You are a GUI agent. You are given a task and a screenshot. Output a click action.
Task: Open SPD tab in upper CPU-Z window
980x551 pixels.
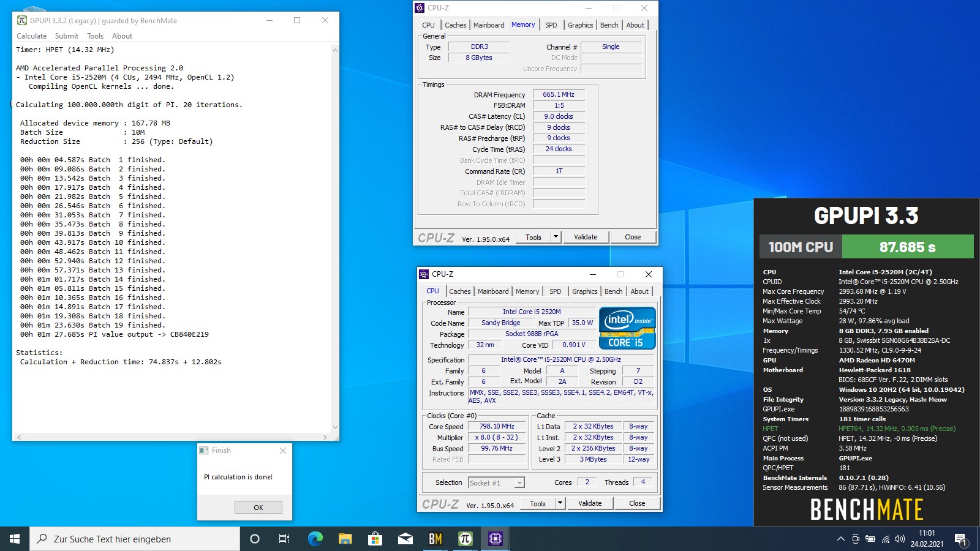click(x=551, y=25)
